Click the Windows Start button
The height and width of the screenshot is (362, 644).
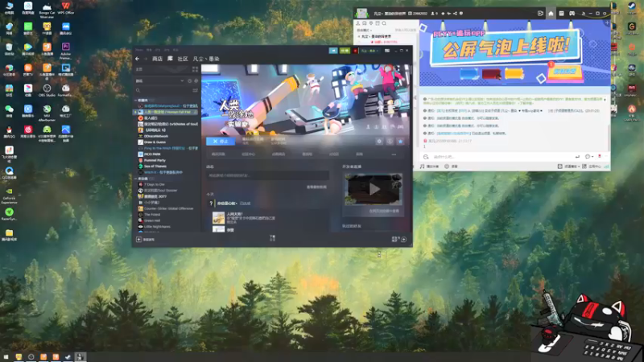[x=6, y=356]
